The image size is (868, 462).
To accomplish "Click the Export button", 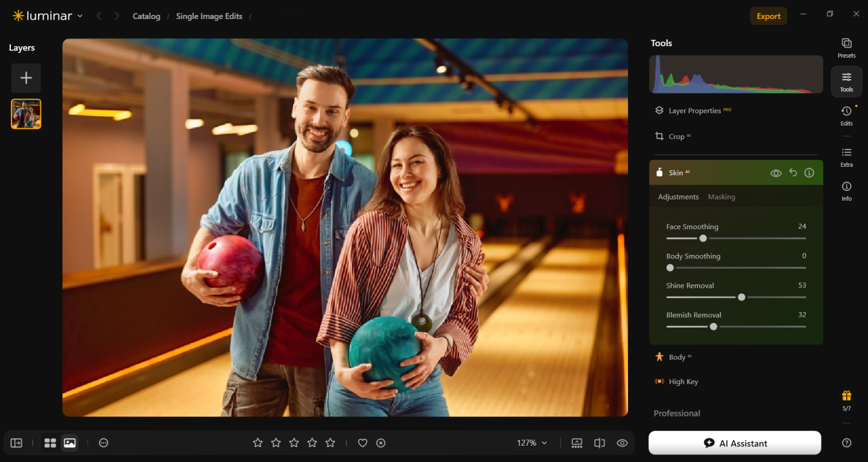I will [x=768, y=16].
